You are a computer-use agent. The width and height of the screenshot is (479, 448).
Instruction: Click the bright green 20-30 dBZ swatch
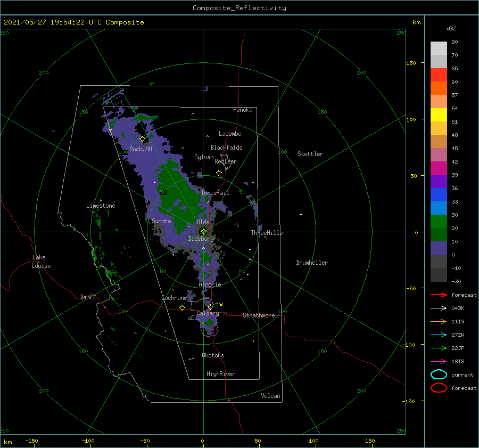(x=439, y=222)
